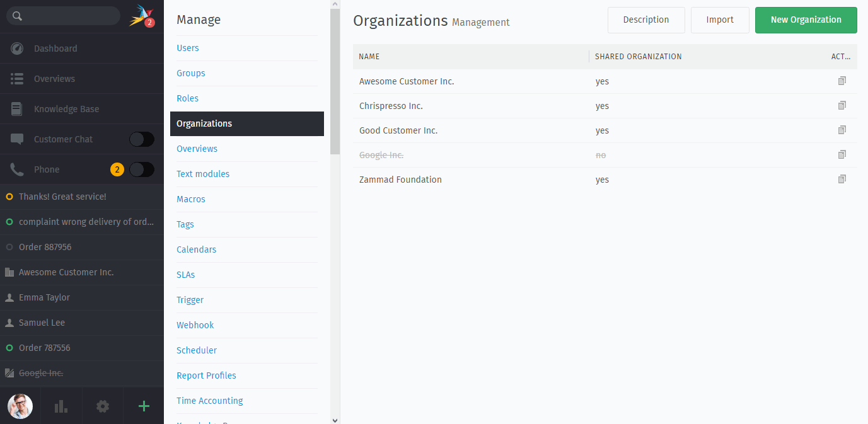Click the Knowledge Base book icon
The image size is (868, 424).
point(17,109)
